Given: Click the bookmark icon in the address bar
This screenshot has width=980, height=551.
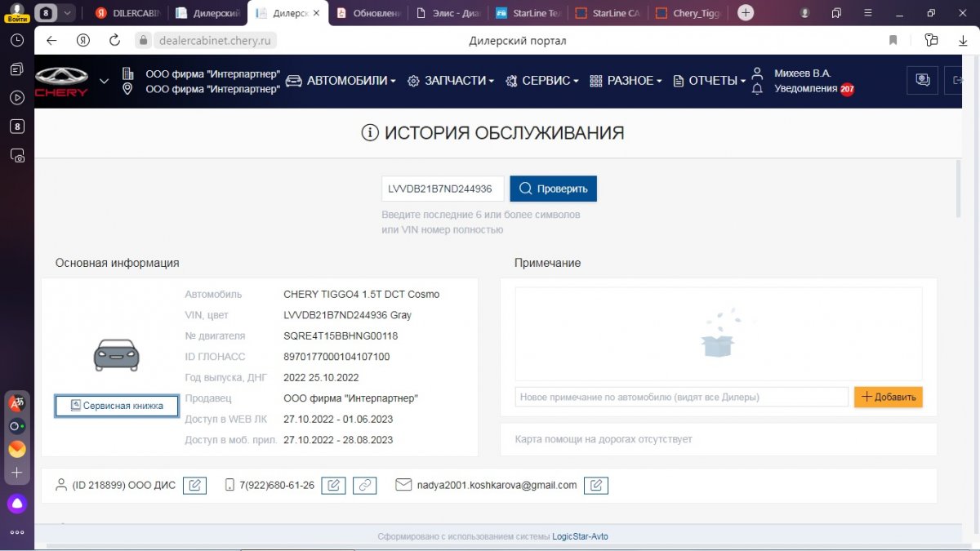Looking at the screenshot, I should coord(893,40).
